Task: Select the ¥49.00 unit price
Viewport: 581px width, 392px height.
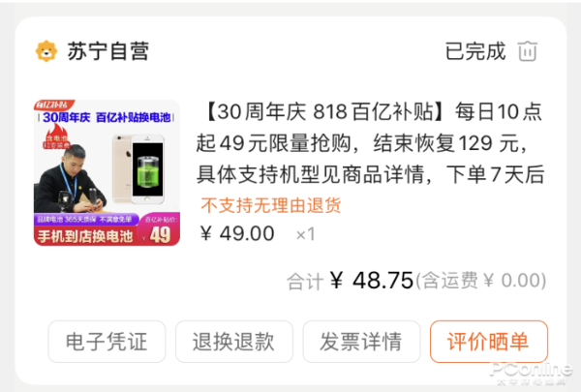Action: pyautogui.click(x=237, y=234)
